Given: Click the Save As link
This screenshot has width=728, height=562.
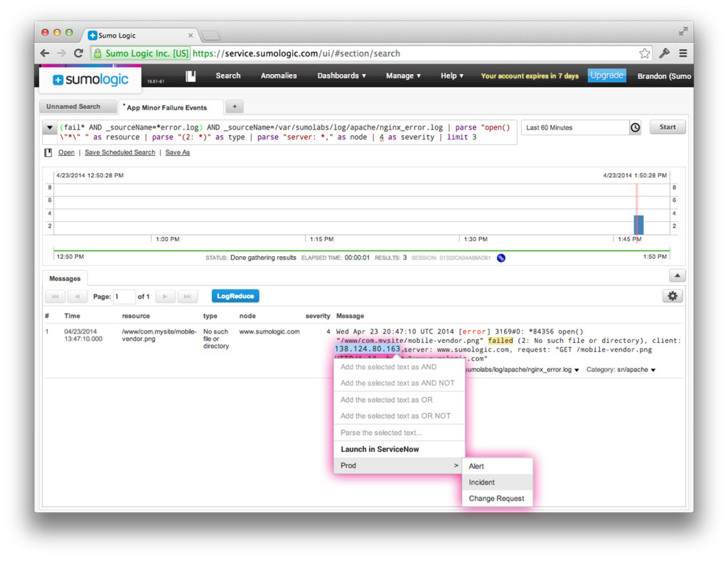Looking at the screenshot, I should tap(177, 152).
